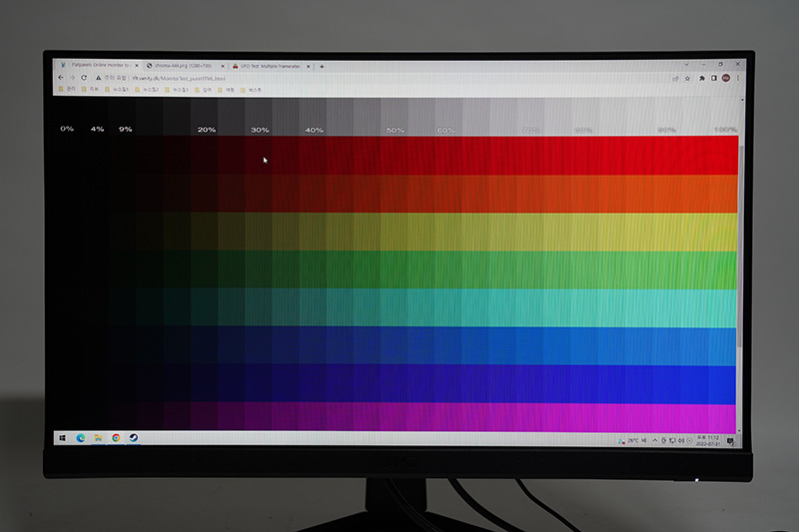This screenshot has height=532, width=799.
Task: Share this page via the share icon
Action: point(676,79)
